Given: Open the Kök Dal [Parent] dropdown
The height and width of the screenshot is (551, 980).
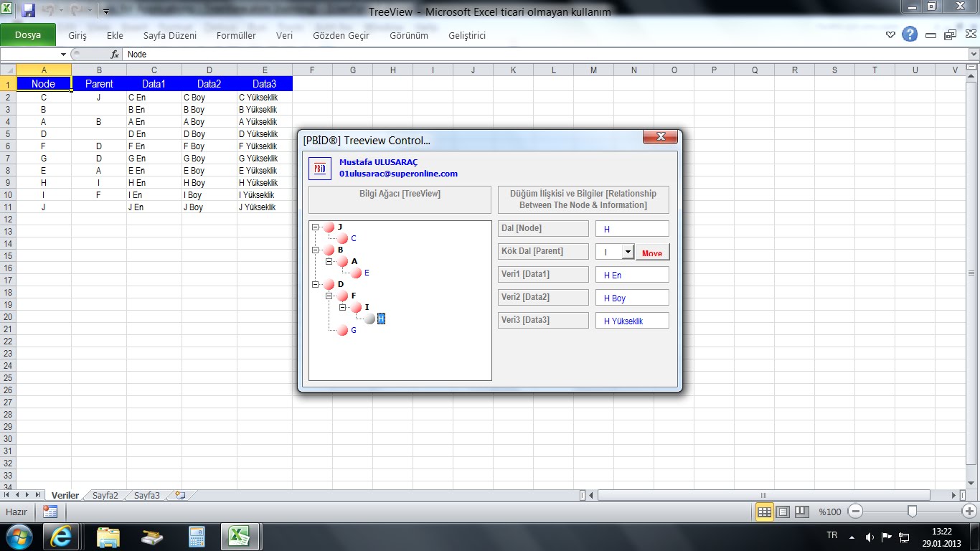Looking at the screenshot, I should (x=626, y=251).
